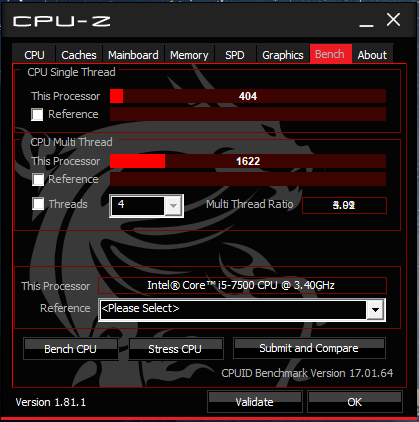Minimize the CPU-Z window
The width and height of the screenshot is (419, 422).
366,21
